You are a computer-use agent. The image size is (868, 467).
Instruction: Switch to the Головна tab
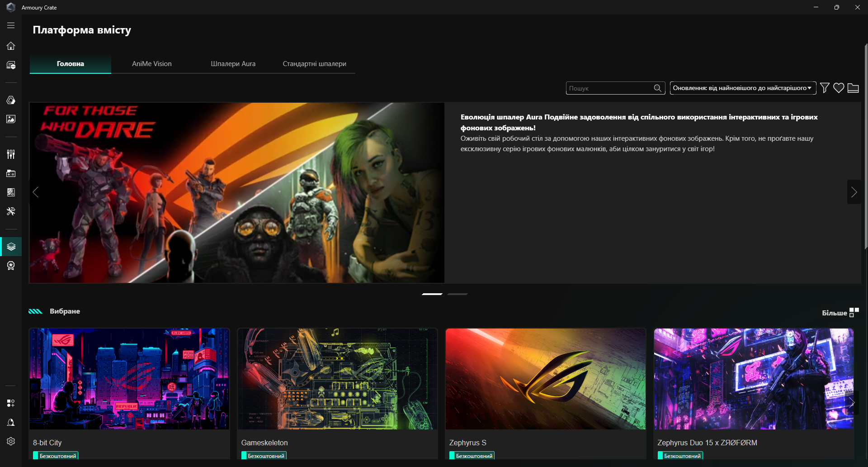(71, 64)
